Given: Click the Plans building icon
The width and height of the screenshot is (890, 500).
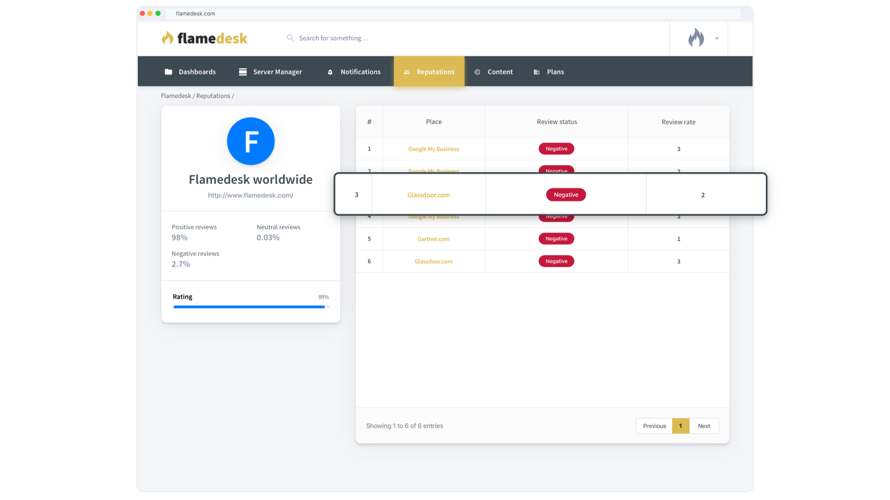Looking at the screenshot, I should (x=536, y=72).
